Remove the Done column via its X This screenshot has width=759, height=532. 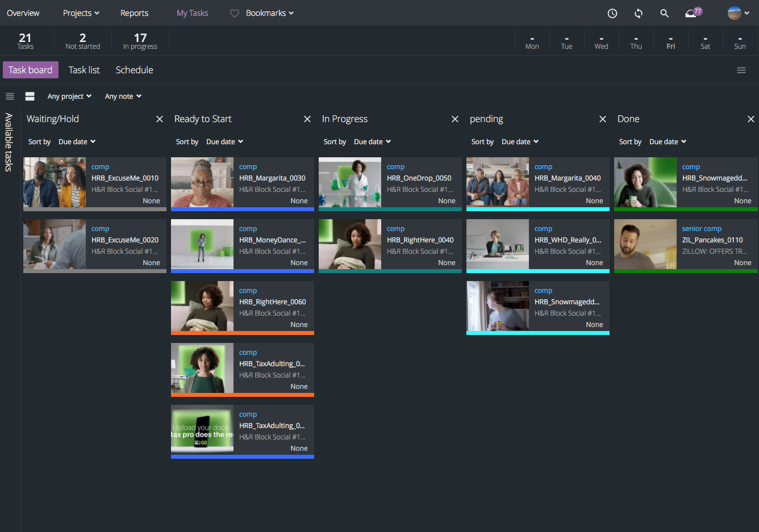coord(750,119)
